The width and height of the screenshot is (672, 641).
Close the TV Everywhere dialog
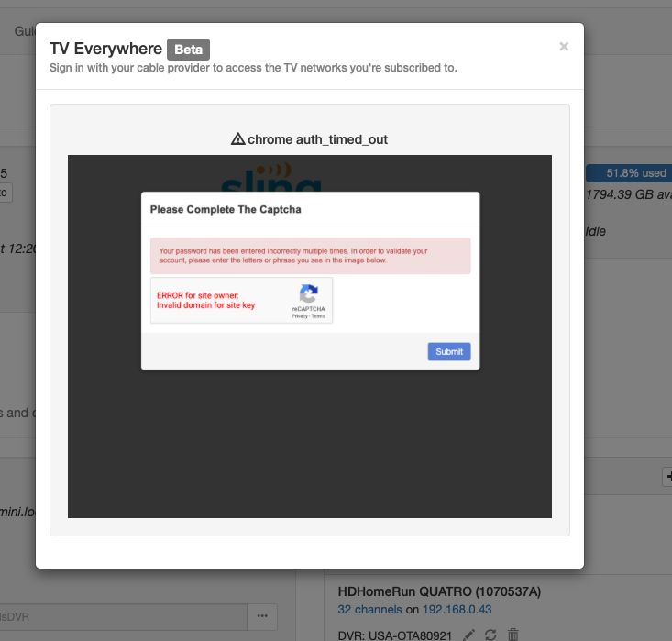coord(564,47)
